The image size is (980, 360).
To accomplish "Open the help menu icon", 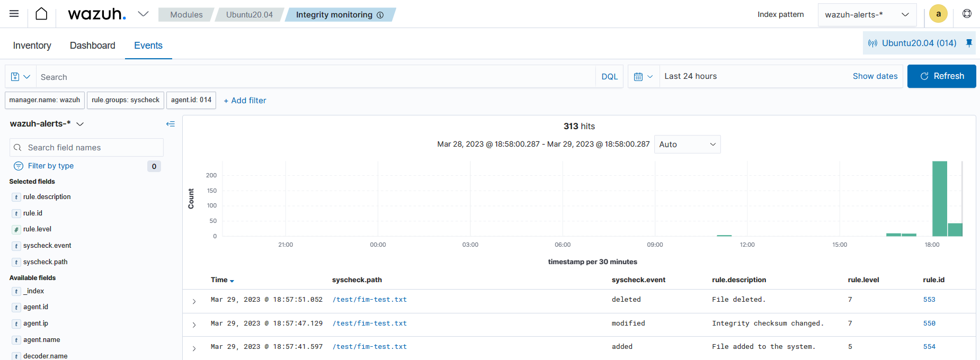I will click(967, 14).
